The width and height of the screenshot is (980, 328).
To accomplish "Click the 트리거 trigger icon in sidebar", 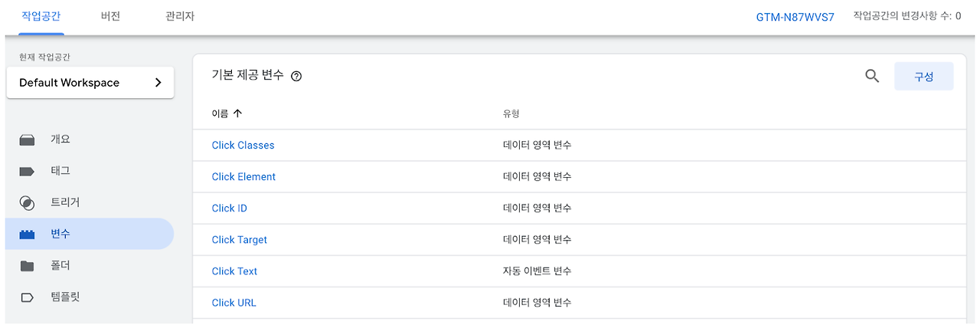I will (x=28, y=203).
